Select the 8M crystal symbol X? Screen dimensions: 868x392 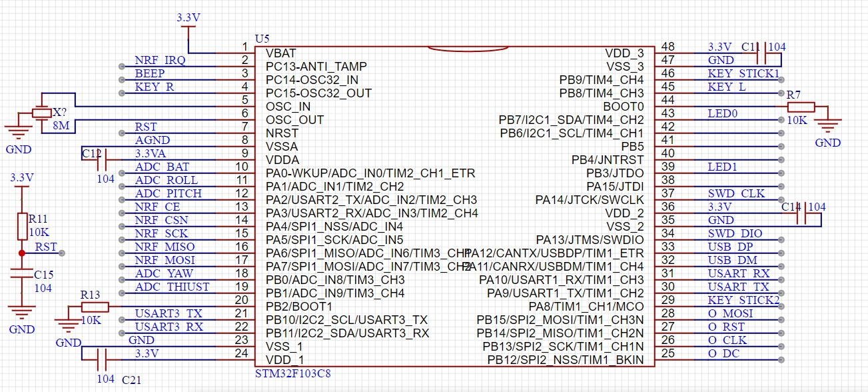[x=41, y=114]
